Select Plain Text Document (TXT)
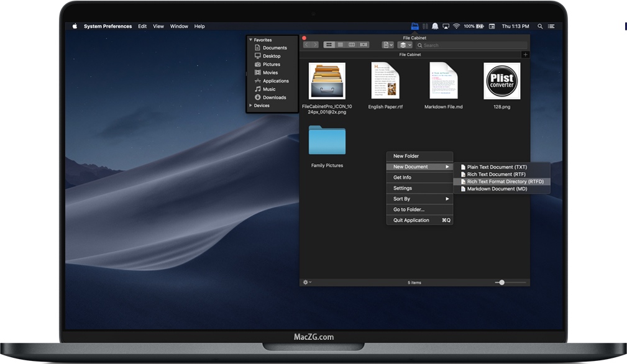627x364 pixels. click(x=497, y=166)
